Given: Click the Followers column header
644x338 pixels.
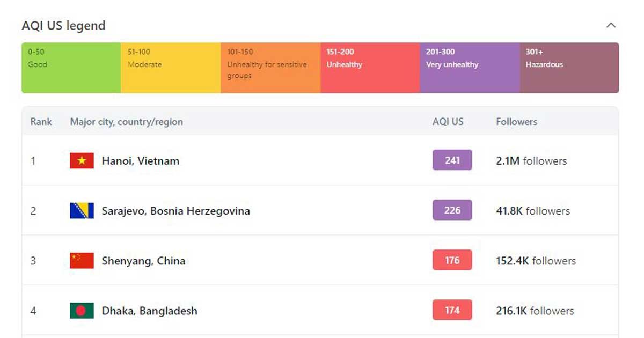Looking at the screenshot, I should point(517,122).
